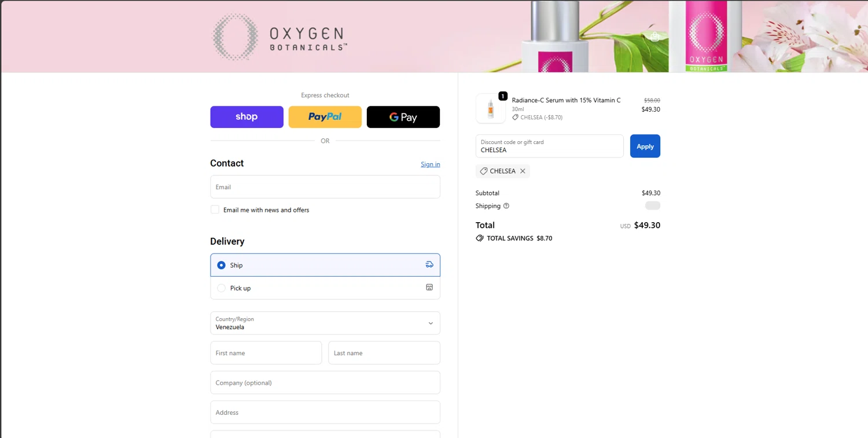Select the Pick up delivery option
Viewport: 868px width, 438px height.
coord(325,288)
